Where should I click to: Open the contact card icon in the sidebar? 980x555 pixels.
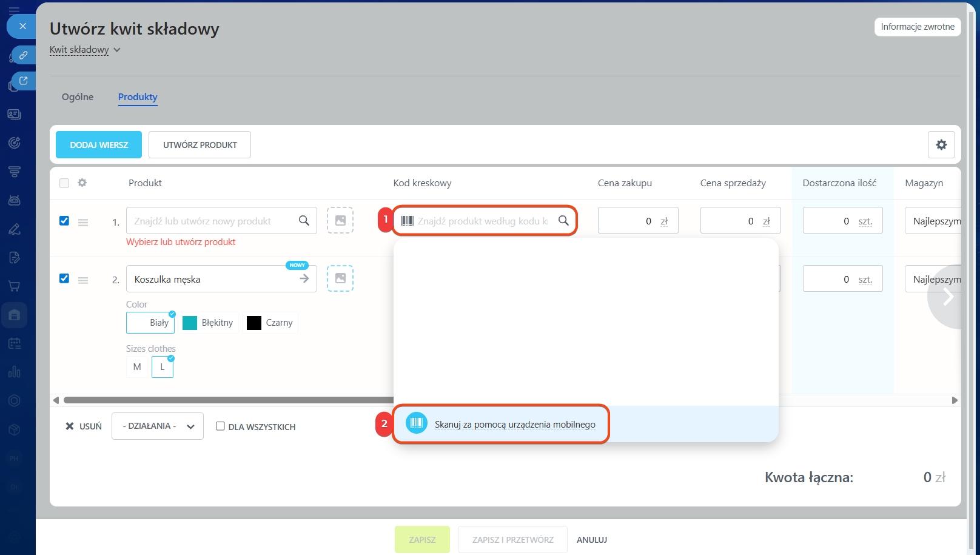click(x=15, y=114)
